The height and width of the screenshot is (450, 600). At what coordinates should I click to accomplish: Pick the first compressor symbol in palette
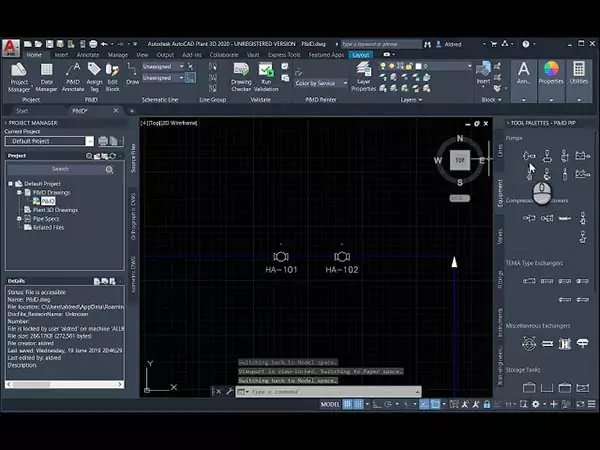coord(529,218)
